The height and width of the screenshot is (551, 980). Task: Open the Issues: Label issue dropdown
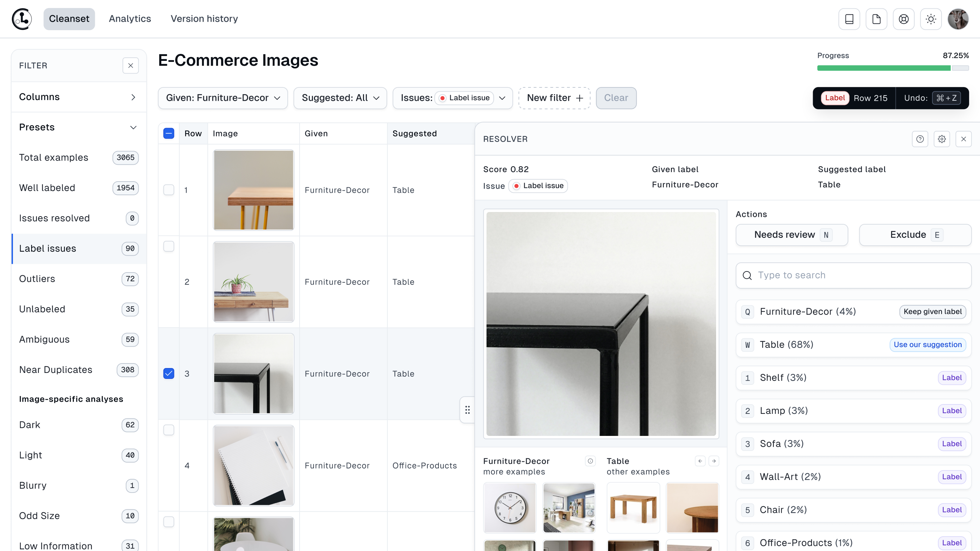[x=453, y=98]
